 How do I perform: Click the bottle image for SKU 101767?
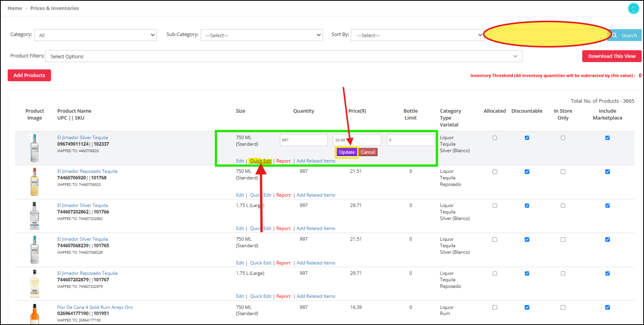tap(34, 284)
